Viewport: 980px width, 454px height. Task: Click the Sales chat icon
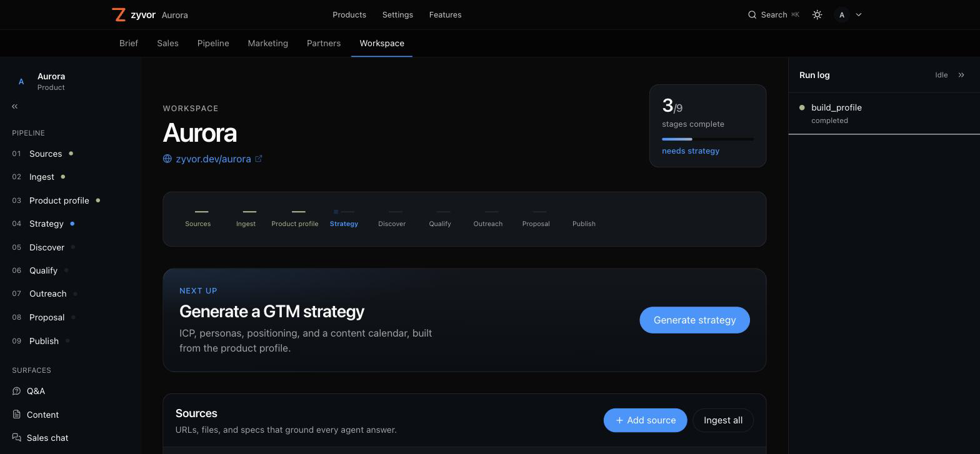click(x=17, y=438)
